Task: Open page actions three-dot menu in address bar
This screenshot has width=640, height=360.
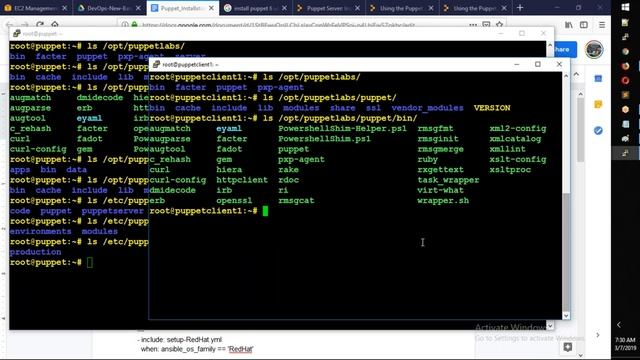Action: (x=473, y=25)
